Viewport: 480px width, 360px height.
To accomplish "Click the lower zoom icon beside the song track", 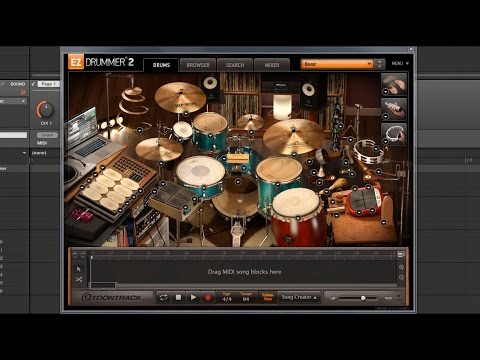I will pyautogui.click(x=401, y=277).
